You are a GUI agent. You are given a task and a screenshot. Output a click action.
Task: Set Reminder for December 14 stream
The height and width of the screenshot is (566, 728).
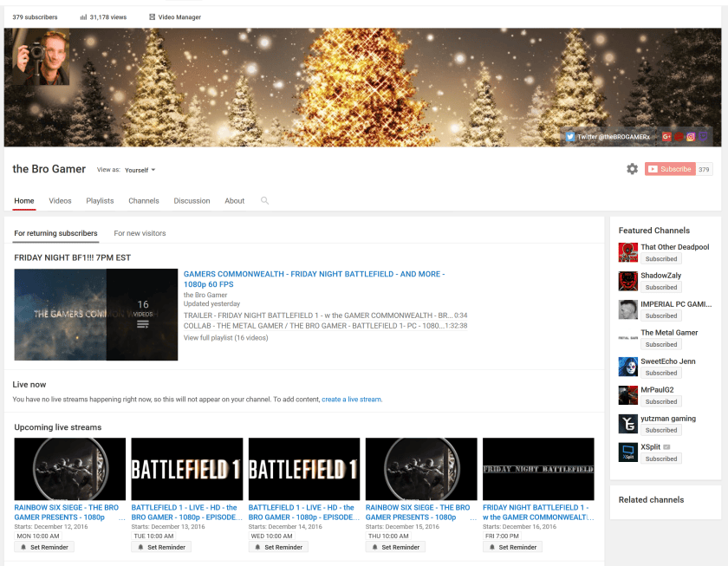(x=278, y=547)
